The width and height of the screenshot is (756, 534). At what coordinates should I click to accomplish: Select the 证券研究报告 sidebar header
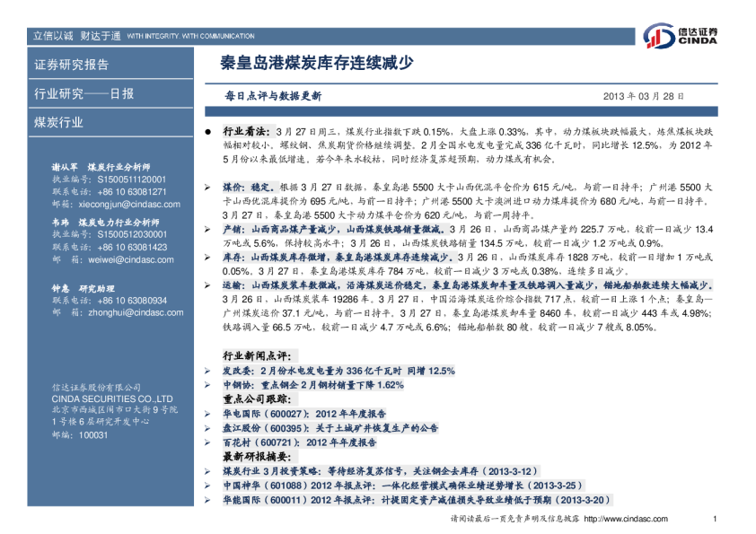[x=72, y=65]
